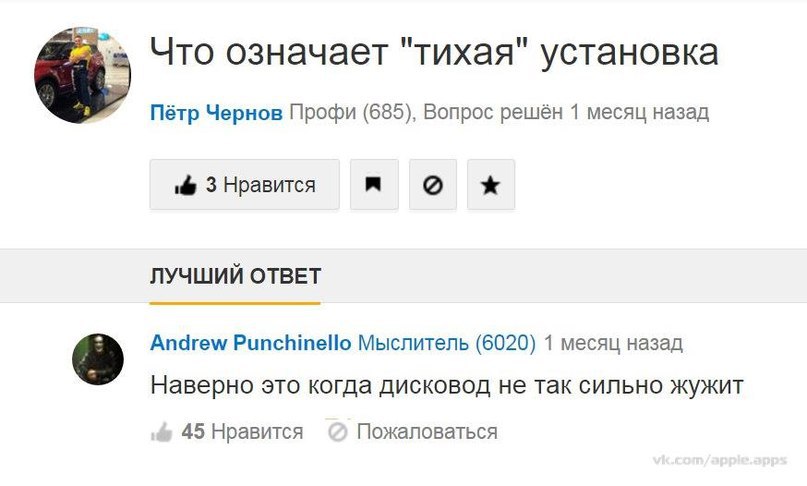807x486 pixels.
Task: Open Пётр Чернов's profile link
Action: (x=216, y=112)
